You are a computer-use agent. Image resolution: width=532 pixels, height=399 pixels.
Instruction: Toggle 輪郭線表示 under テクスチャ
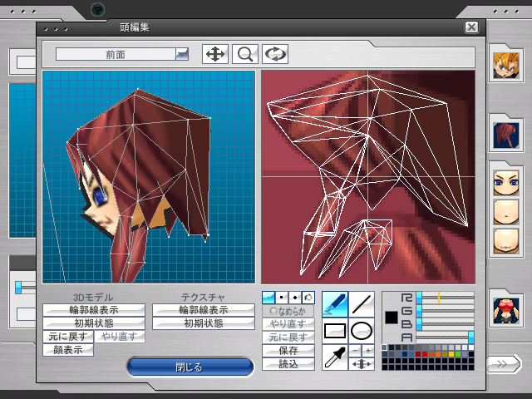coord(203,310)
